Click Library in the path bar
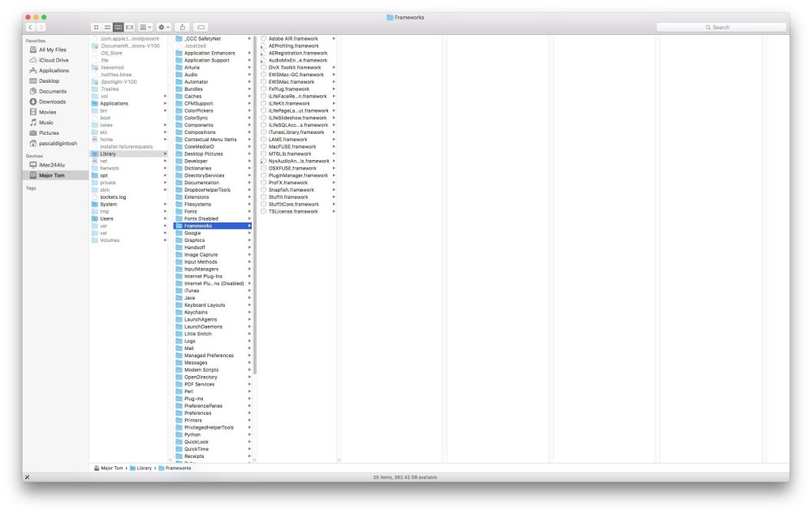This screenshot has height=514, width=812. pos(140,468)
